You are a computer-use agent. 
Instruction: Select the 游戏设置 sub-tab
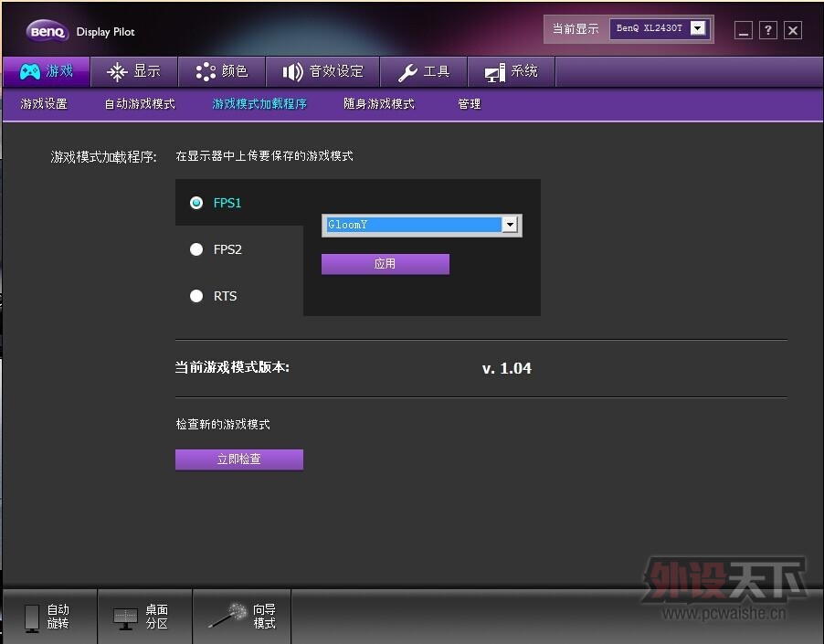[44, 104]
